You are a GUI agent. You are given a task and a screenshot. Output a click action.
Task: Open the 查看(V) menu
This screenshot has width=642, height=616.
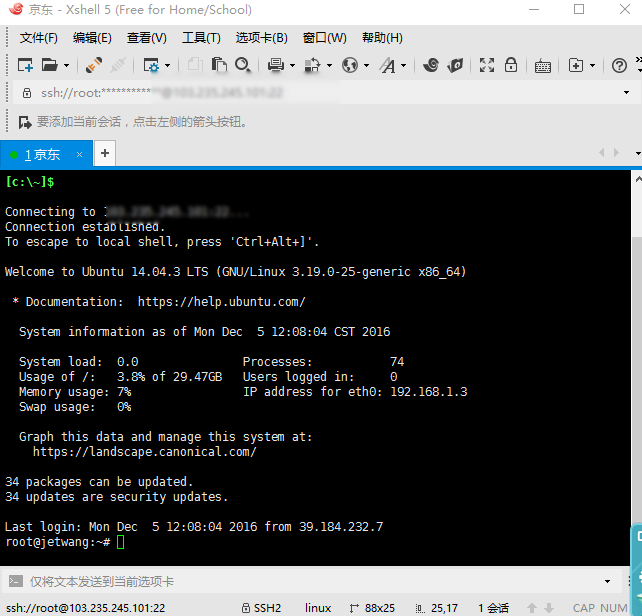click(x=147, y=38)
